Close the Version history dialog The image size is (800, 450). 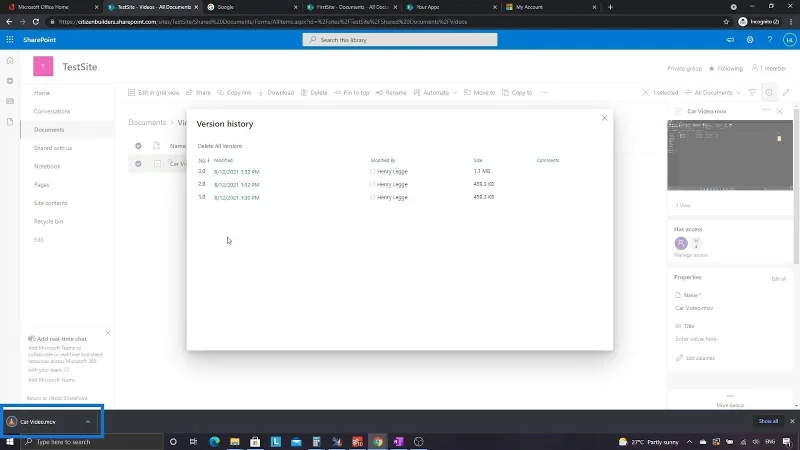point(604,118)
